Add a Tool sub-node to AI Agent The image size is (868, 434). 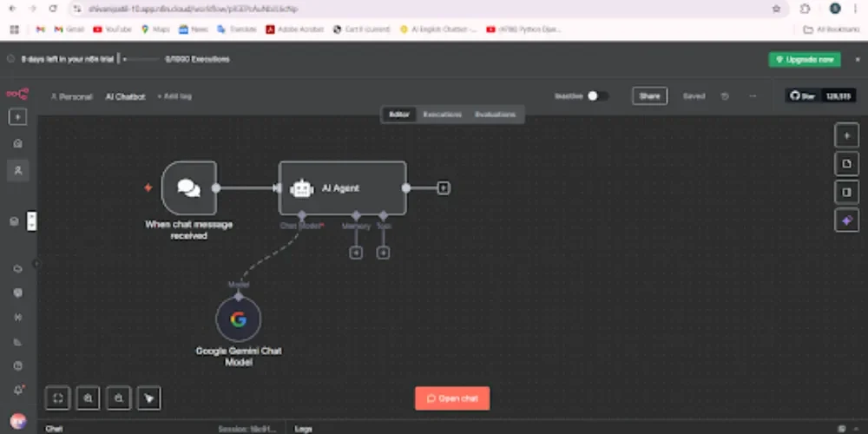tap(383, 253)
